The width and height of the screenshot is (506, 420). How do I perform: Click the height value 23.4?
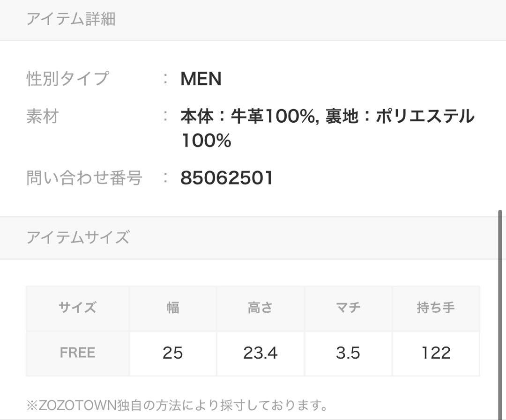[260, 353]
